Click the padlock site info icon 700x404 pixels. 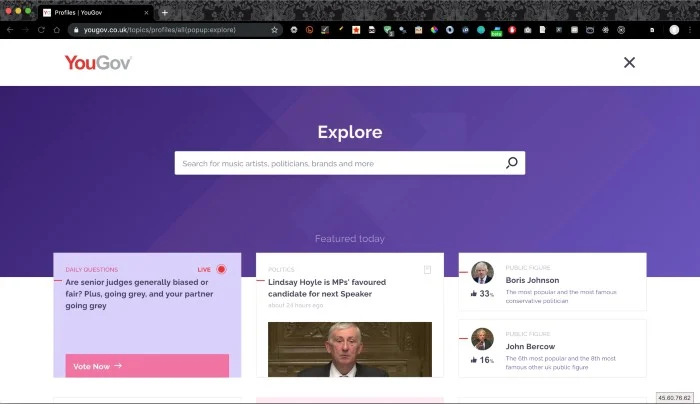pyautogui.click(x=76, y=30)
